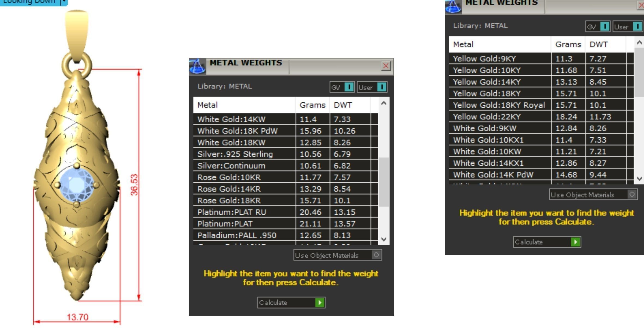Select Yellow Gold:18KY Royal row
Screen dimensions: 644x332
(x=499, y=105)
